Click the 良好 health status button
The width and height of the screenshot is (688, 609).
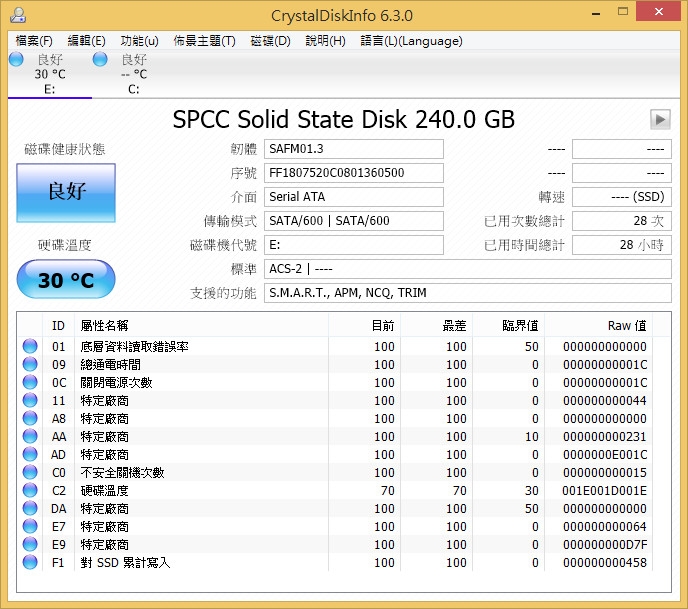pyautogui.click(x=66, y=193)
